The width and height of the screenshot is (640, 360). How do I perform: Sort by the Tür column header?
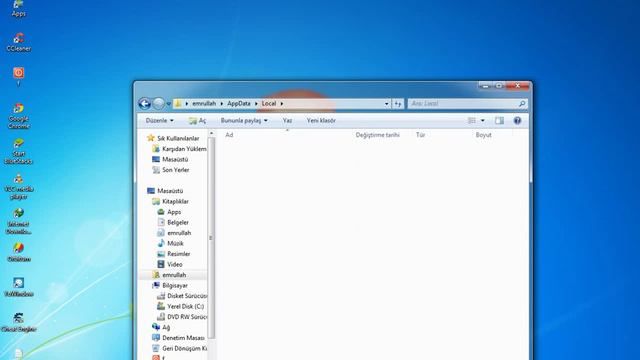coord(420,135)
